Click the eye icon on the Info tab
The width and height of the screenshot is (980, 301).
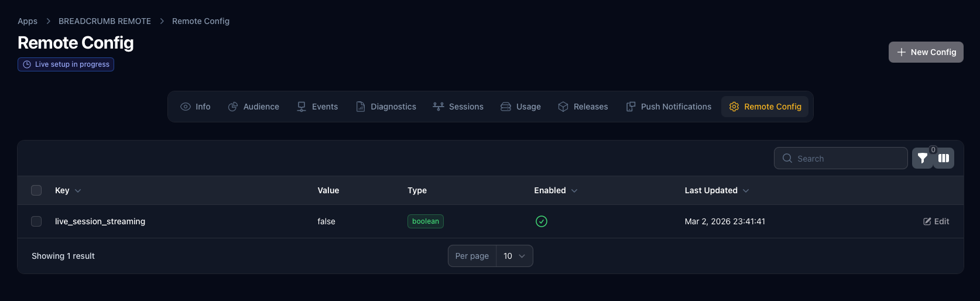186,107
